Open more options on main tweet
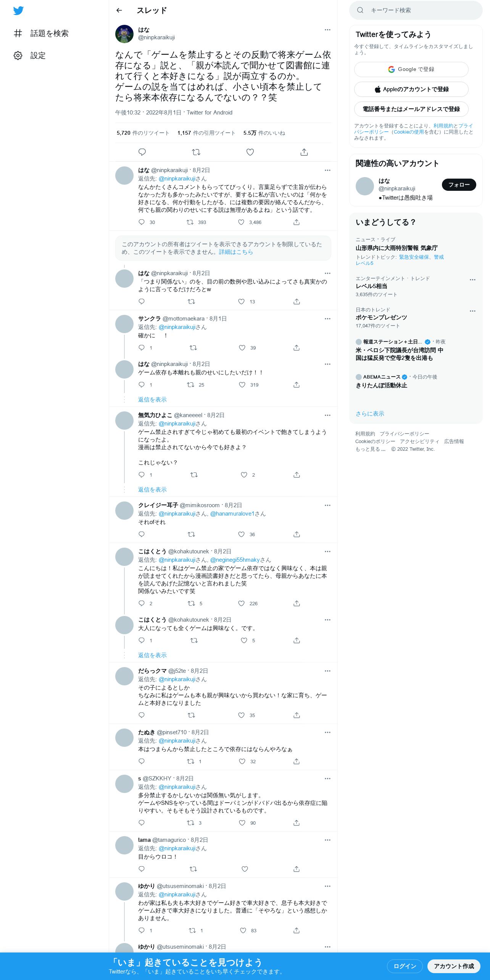The height and width of the screenshot is (980, 490). click(x=327, y=30)
